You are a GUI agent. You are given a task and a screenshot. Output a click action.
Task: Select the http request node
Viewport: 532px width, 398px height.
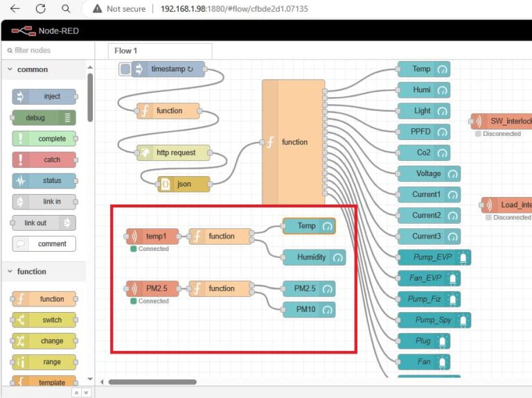point(175,153)
